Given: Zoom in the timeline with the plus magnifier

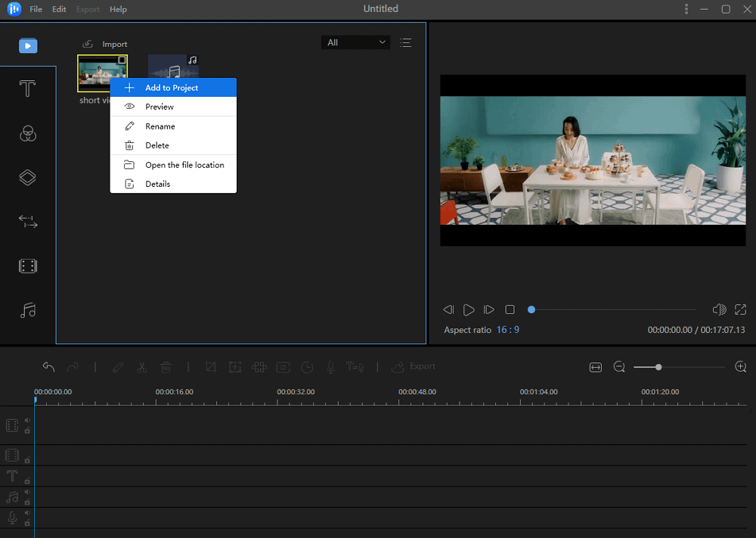Looking at the screenshot, I should click(x=740, y=367).
